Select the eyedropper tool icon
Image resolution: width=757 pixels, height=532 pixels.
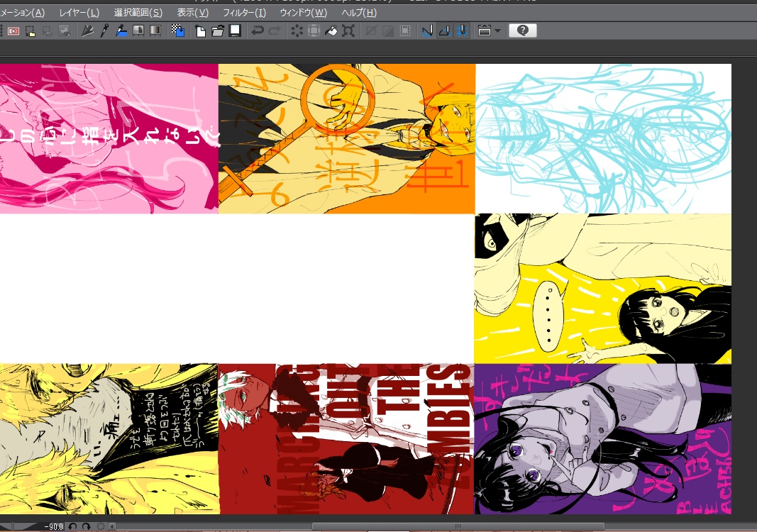point(104,31)
